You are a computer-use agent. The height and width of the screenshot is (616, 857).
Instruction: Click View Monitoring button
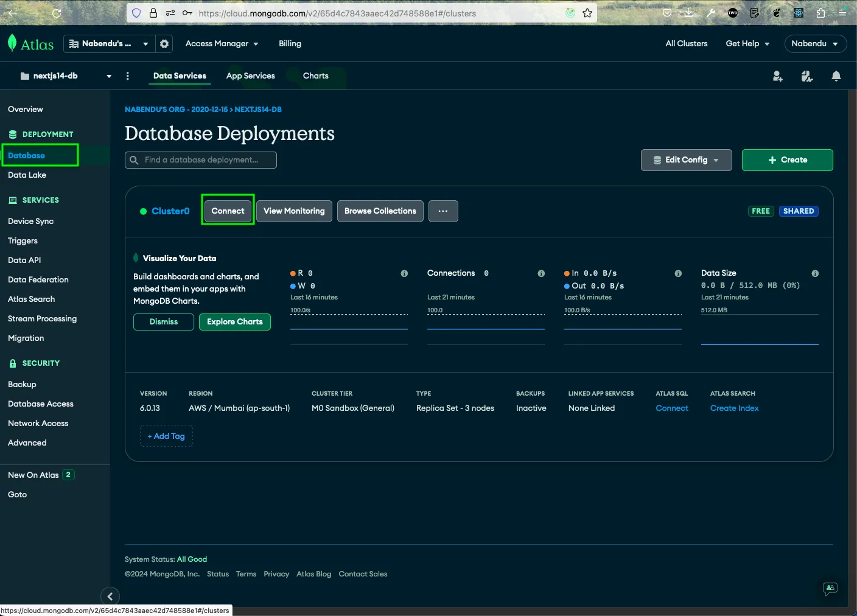pos(294,211)
